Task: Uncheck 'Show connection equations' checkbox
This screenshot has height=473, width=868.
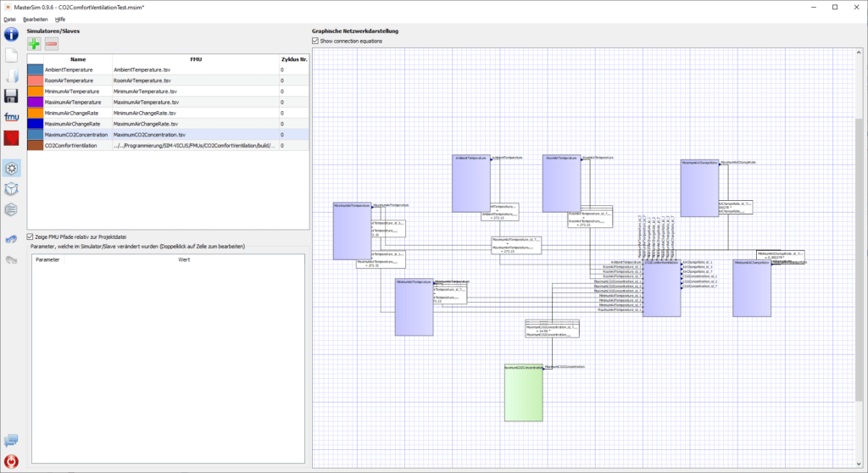Action: (315, 41)
